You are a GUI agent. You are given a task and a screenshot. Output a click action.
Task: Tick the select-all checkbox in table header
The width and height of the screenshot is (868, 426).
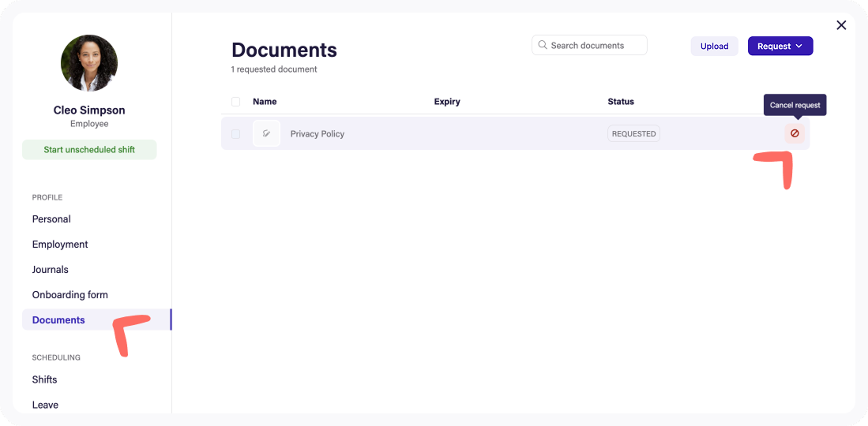tap(235, 102)
